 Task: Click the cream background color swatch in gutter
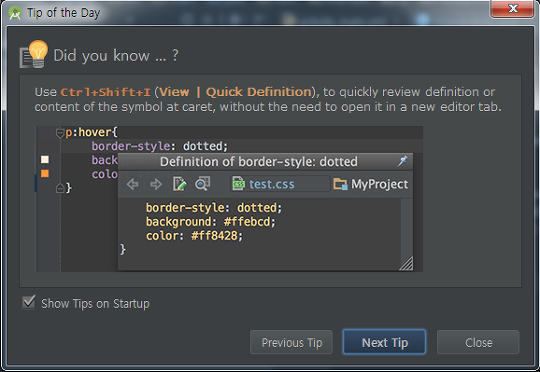pos(45,159)
